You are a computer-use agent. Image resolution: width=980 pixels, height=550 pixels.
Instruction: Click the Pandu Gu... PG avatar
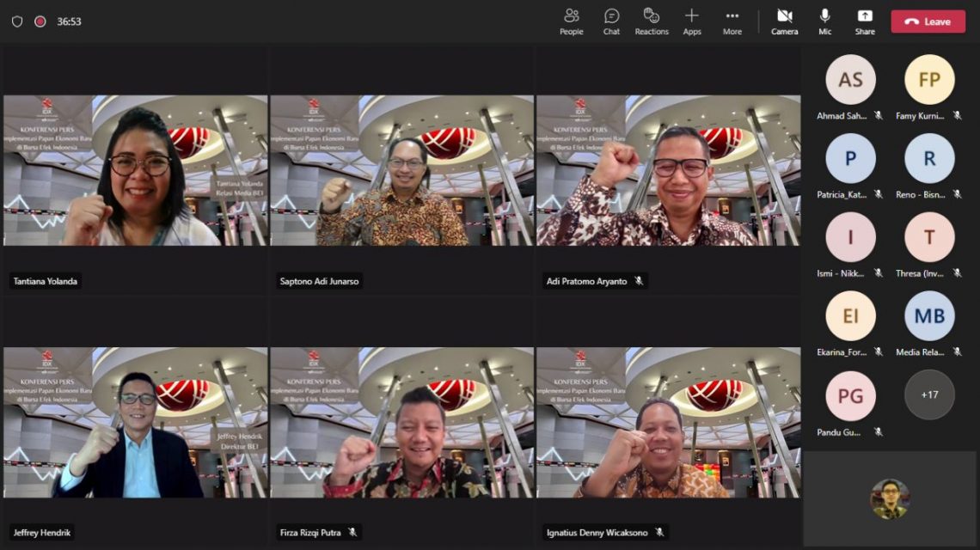pyautogui.click(x=851, y=395)
